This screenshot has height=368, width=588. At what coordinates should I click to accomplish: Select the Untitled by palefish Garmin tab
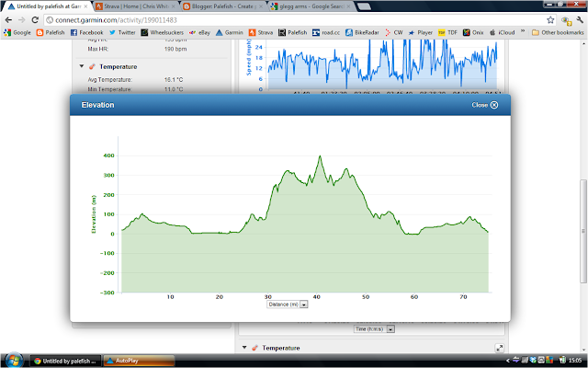(48, 6)
